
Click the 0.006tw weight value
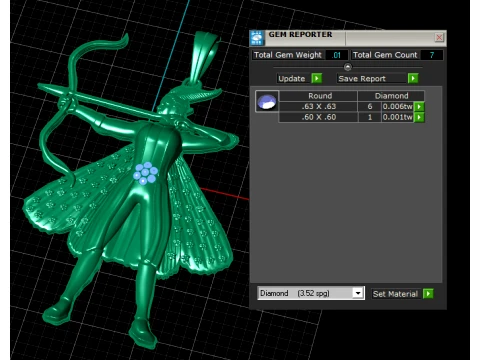pyautogui.click(x=398, y=107)
